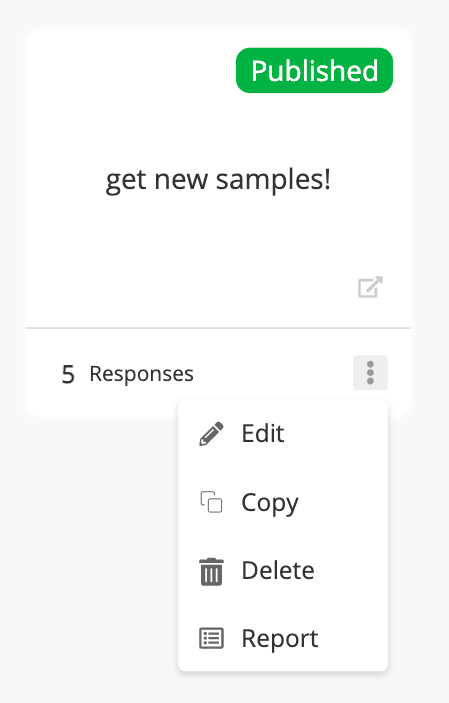
Task: Click card footer space between Responses and dots
Action: [x=274, y=373]
